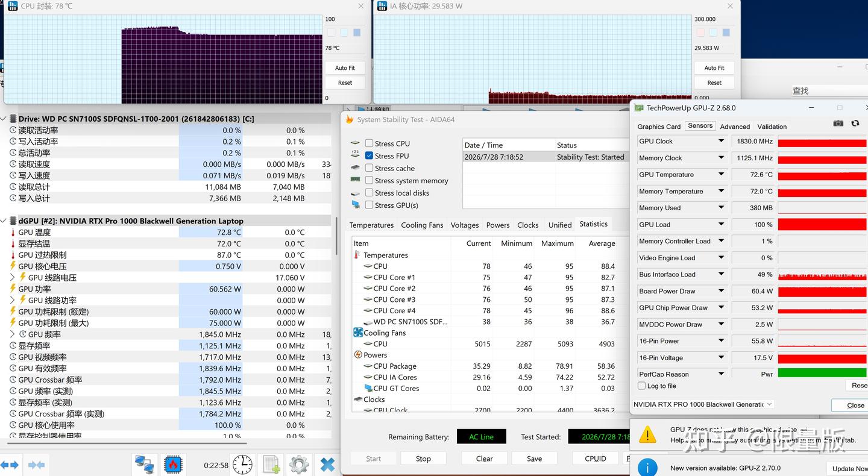Click the drive icon beside Stress local disks
The image size is (868, 476).
[355, 193]
